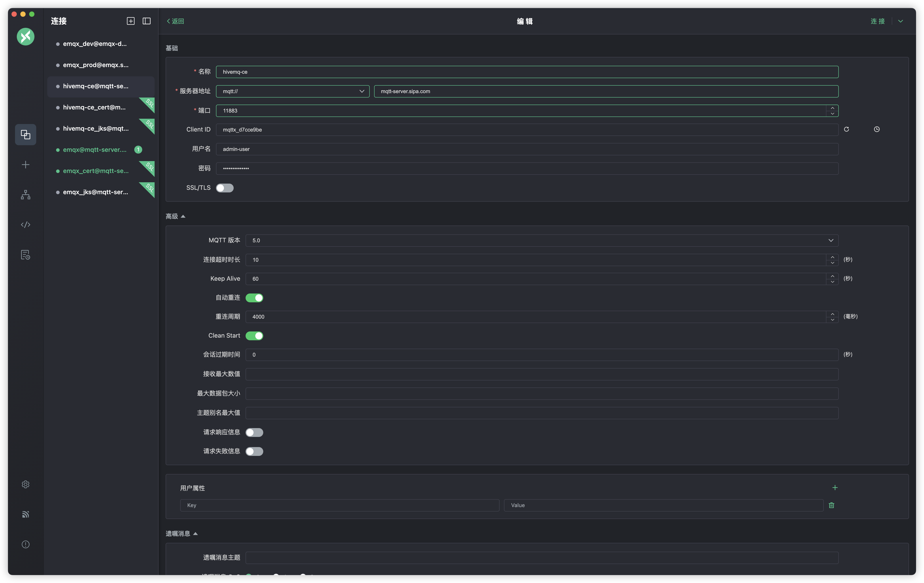Click the 遗嘱消息主题 input field
Screen dimensions: 924x583
pos(542,558)
